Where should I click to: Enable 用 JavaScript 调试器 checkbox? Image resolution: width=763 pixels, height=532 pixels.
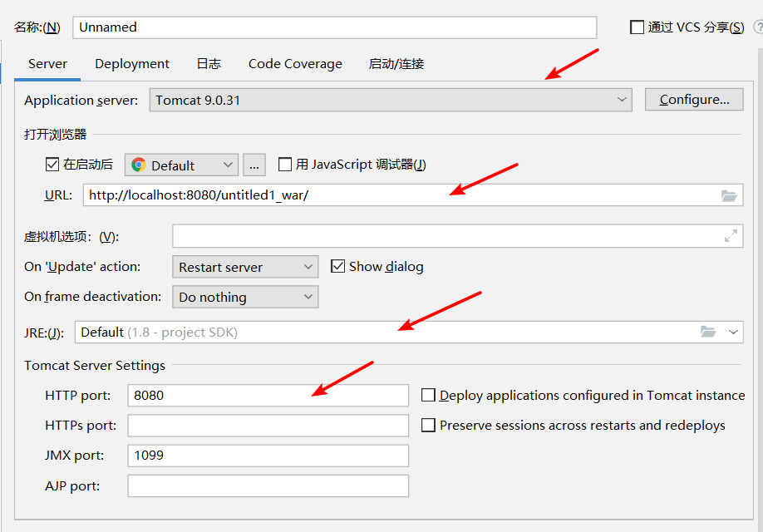coord(285,165)
